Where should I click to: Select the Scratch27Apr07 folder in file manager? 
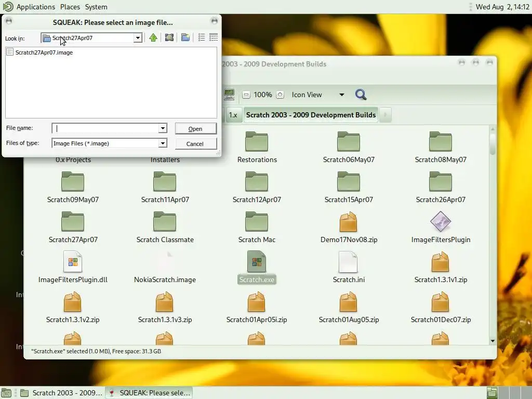73,227
